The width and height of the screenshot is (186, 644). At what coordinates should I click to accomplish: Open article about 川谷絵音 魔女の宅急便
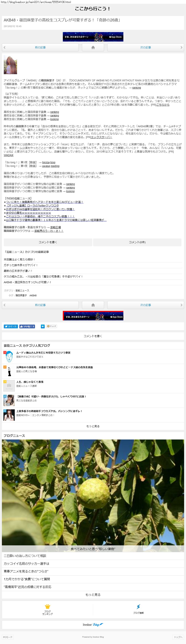[x=93, y=277]
